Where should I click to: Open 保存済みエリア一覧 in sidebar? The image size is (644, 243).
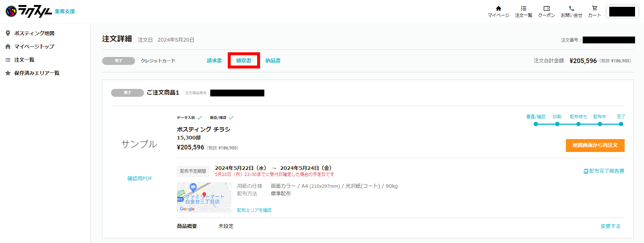[x=33, y=73]
